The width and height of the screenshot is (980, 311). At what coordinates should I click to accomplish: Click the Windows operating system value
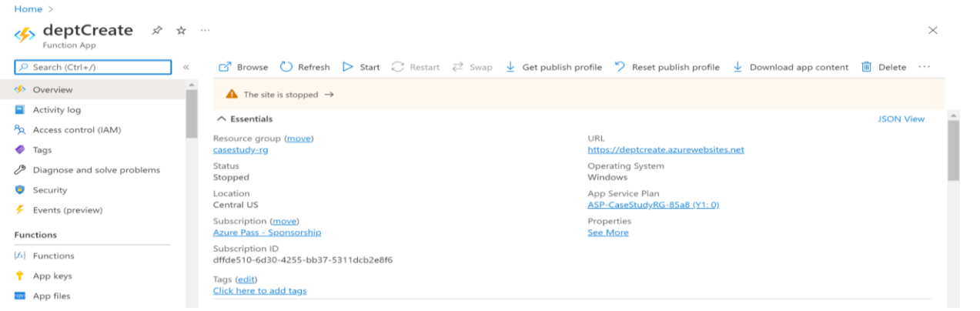point(607,177)
